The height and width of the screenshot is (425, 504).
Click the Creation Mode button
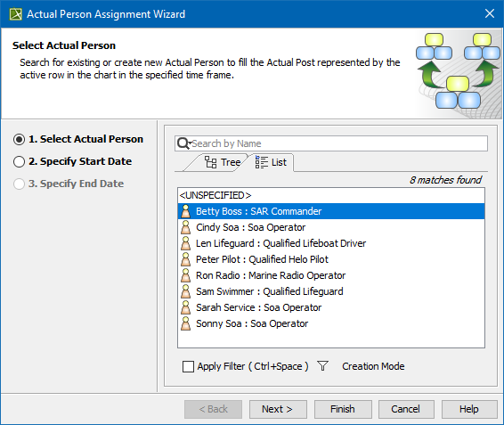373,366
